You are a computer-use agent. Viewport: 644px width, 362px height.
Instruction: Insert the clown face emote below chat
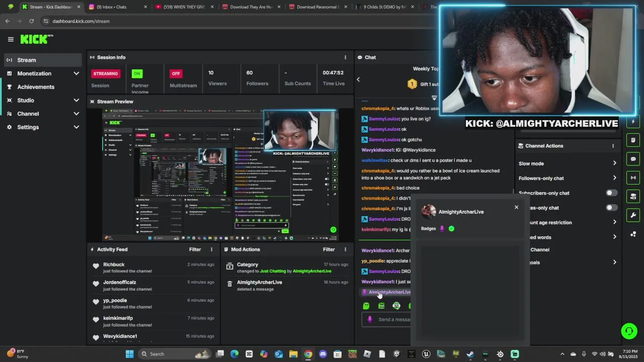pyautogui.click(x=396, y=306)
